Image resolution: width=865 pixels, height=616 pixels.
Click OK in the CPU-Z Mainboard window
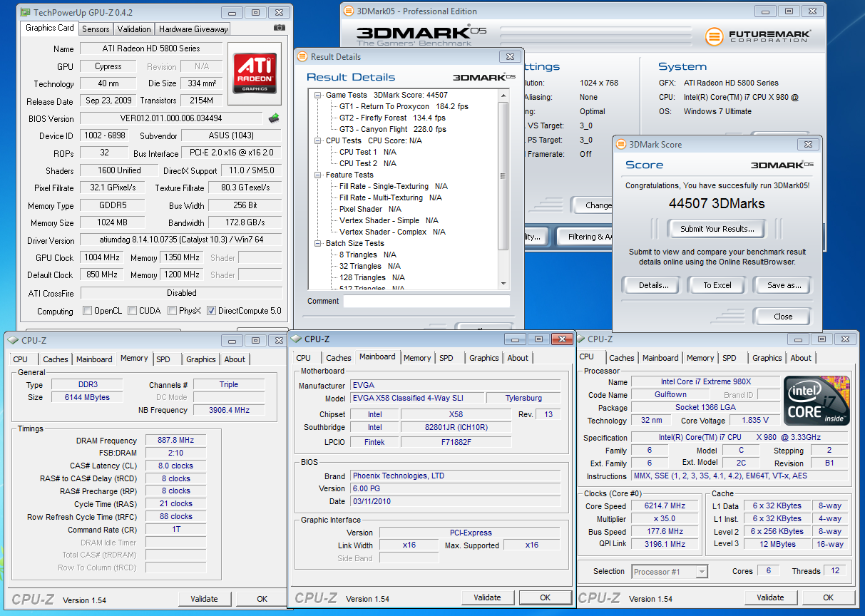(x=545, y=597)
